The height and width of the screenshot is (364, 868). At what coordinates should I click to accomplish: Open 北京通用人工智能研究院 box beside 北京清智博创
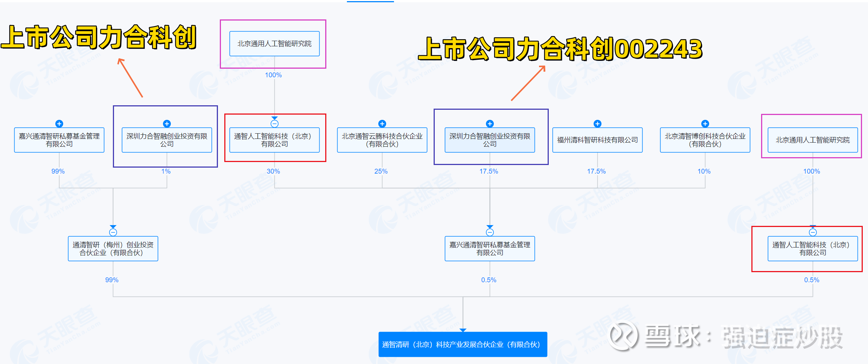(x=813, y=140)
